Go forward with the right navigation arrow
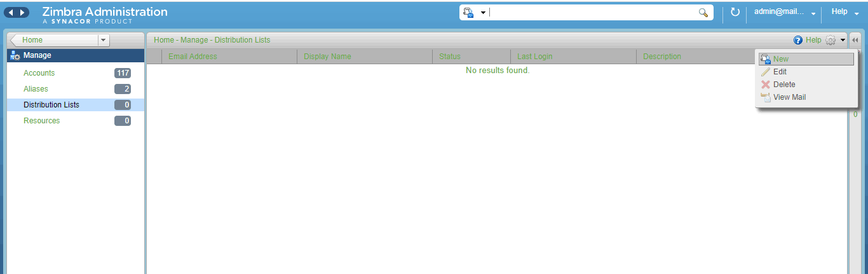This screenshot has width=868, height=274. coord(23,13)
